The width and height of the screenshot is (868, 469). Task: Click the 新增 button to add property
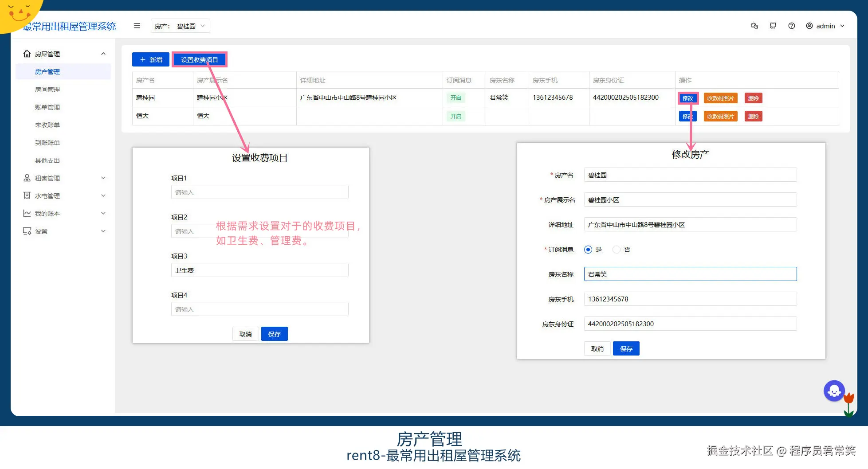click(x=150, y=59)
